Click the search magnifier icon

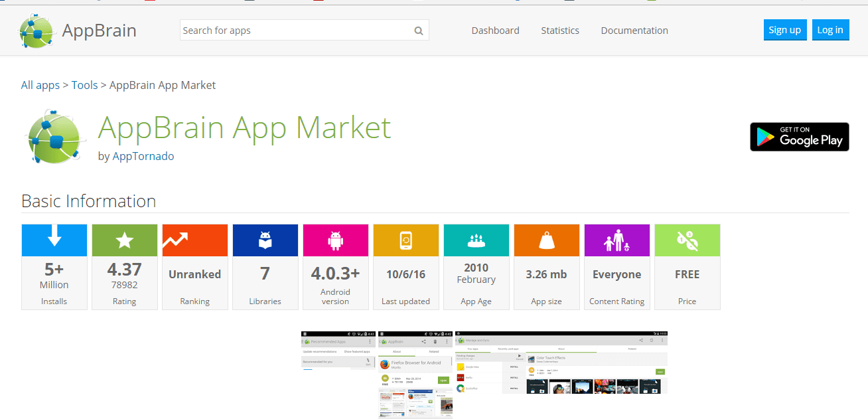(x=419, y=31)
